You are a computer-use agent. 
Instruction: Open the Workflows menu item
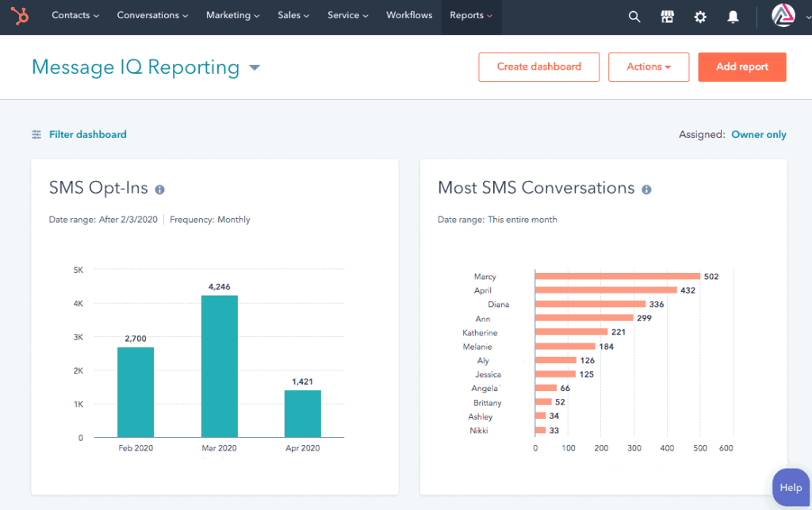tap(409, 15)
